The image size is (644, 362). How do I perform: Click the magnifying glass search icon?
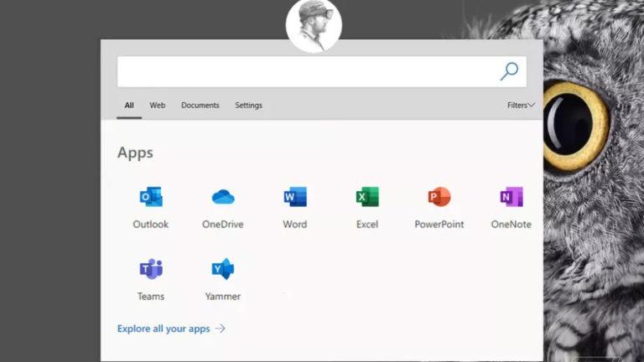click(x=509, y=71)
